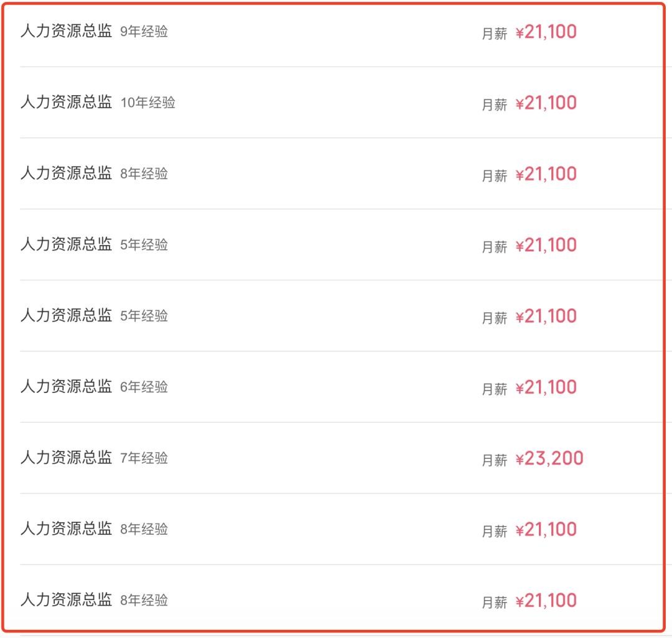Click the second 5年经验 experience label
Screen dimensions: 672x638
[144, 316]
